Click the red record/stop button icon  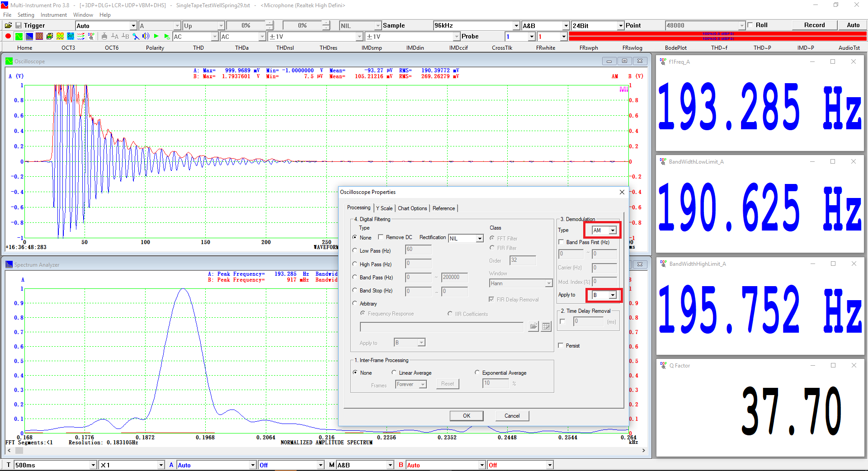8,37
